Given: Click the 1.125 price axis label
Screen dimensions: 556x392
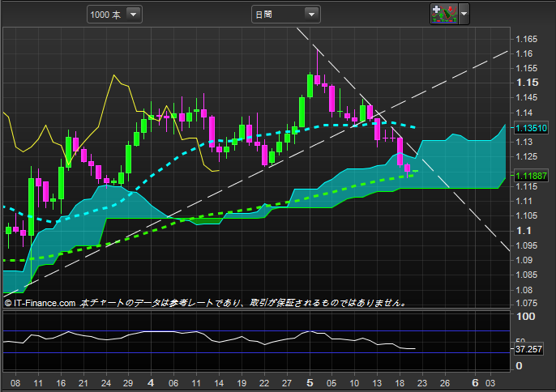Looking at the screenshot, I should coord(527,156).
